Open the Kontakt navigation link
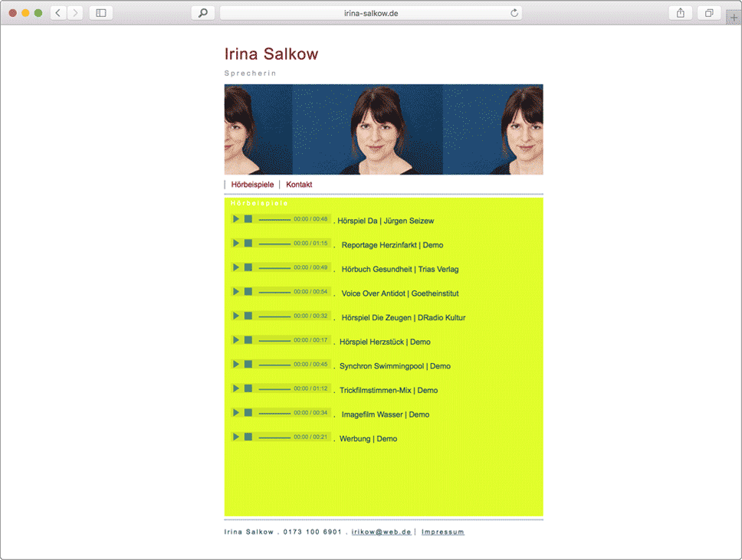 pyautogui.click(x=299, y=185)
